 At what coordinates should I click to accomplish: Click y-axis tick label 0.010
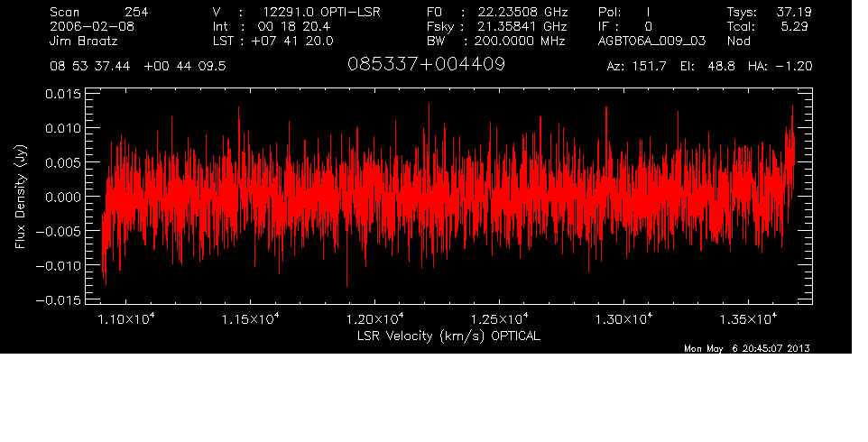62,128
